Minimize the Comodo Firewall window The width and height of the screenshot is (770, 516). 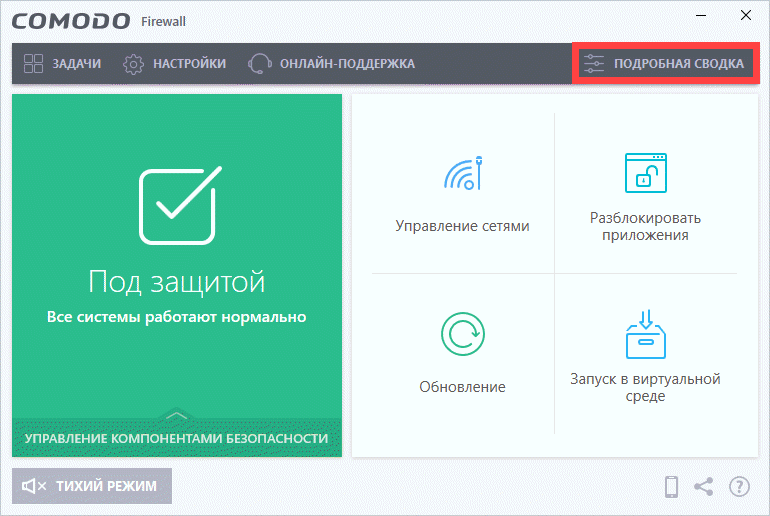click(x=701, y=16)
